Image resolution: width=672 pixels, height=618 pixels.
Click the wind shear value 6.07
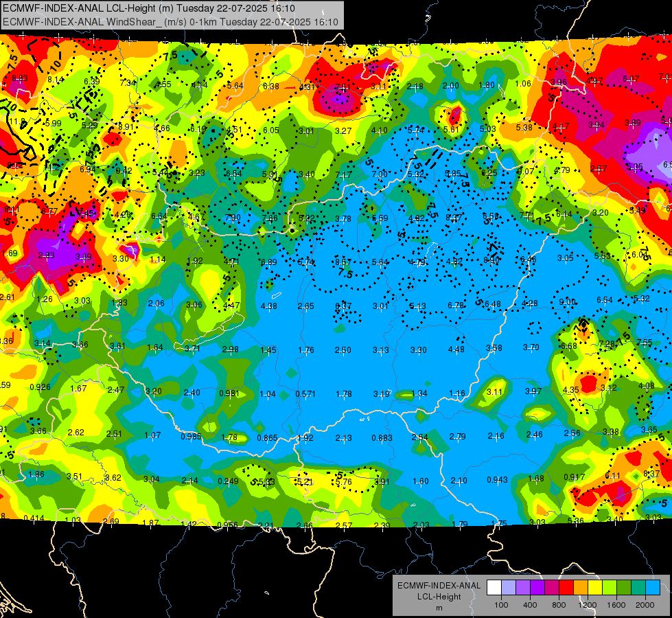pos(630,78)
